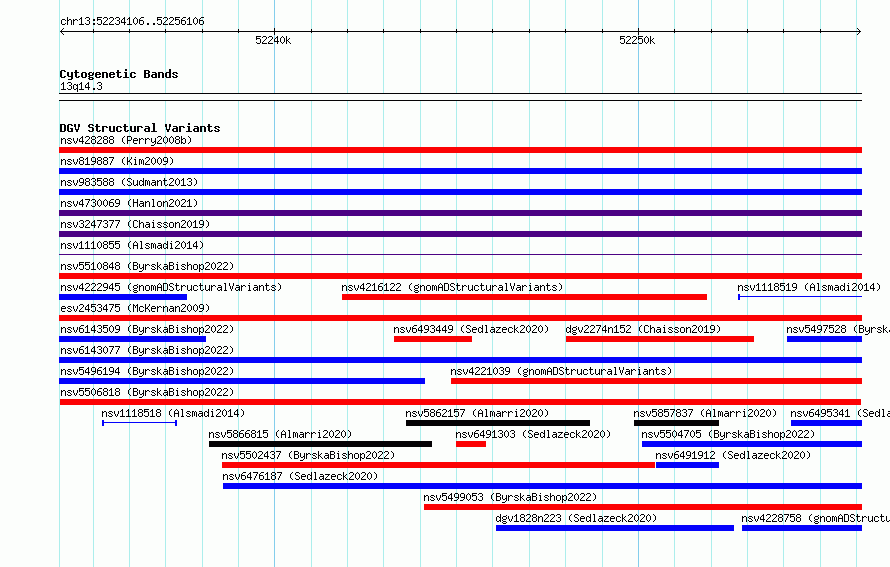The height and width of the screenshot is (567, 890).
Task: Open nsv6143077 (ByrskaBishop2022) variant
Action: pos(147,350)
